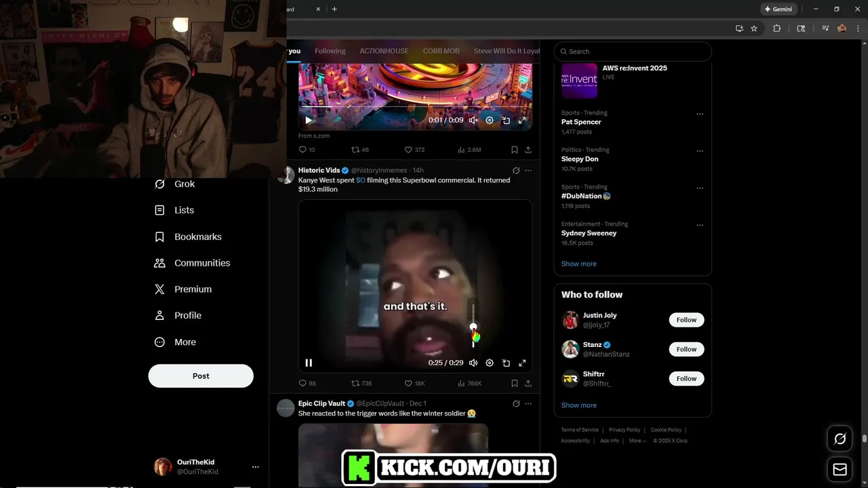Focus the X Search field

pos(633,52)
